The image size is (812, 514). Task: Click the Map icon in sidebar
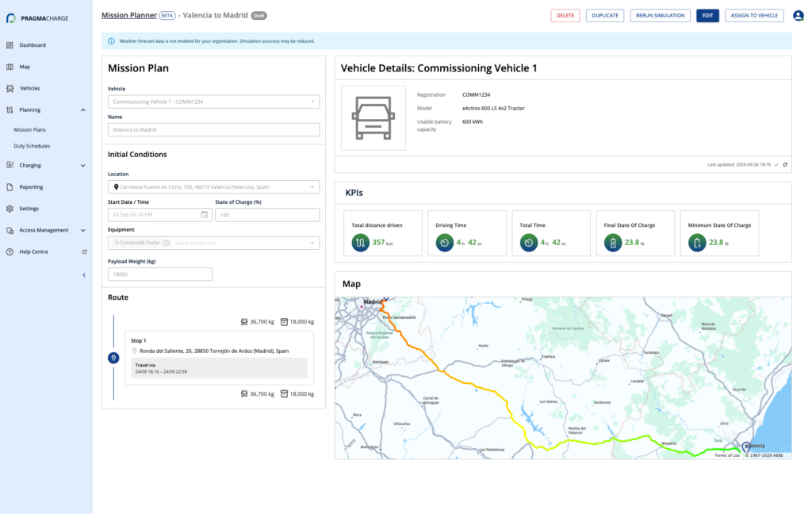coord(10,67)
